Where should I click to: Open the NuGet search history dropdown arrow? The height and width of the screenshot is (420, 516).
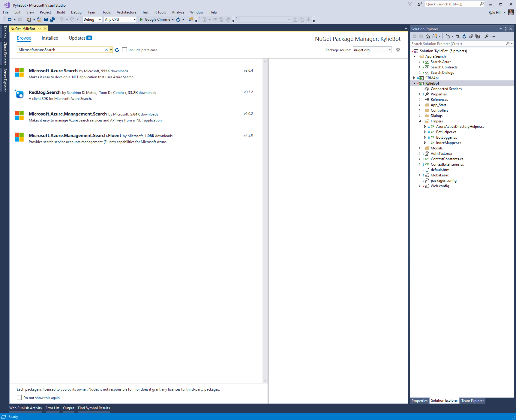click(111, 50)
